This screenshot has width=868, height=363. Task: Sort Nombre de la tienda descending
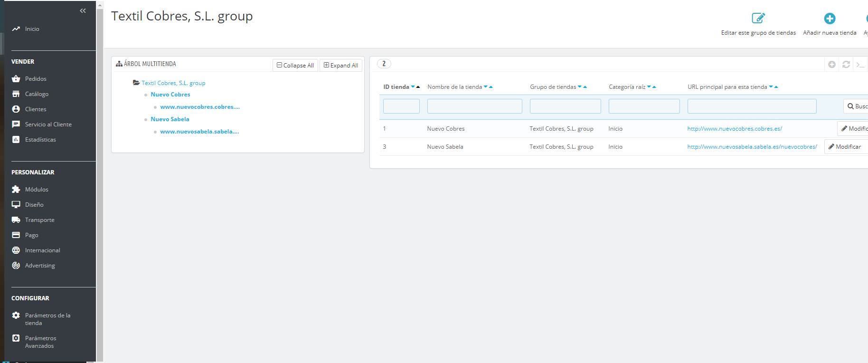tap(486, 87)
